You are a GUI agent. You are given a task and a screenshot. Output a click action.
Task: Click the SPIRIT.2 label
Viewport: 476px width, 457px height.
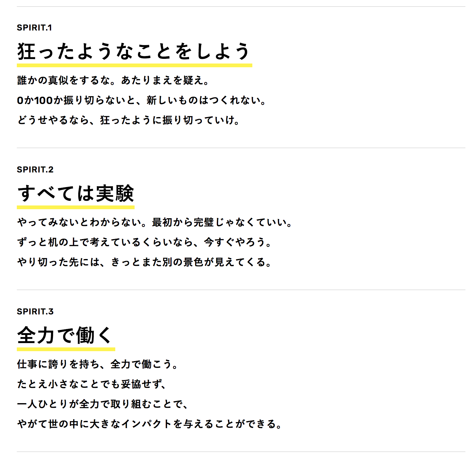35,170
